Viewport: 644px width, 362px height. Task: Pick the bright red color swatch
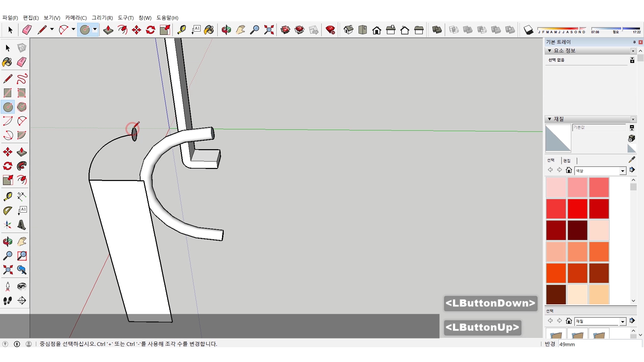click(577, 208)
